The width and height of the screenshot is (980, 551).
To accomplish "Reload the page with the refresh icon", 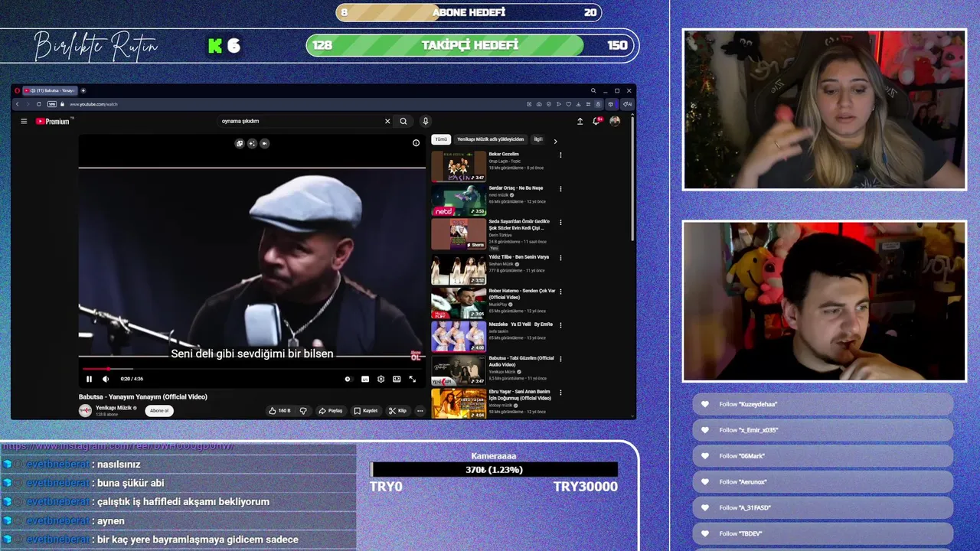I will (39, 104).
